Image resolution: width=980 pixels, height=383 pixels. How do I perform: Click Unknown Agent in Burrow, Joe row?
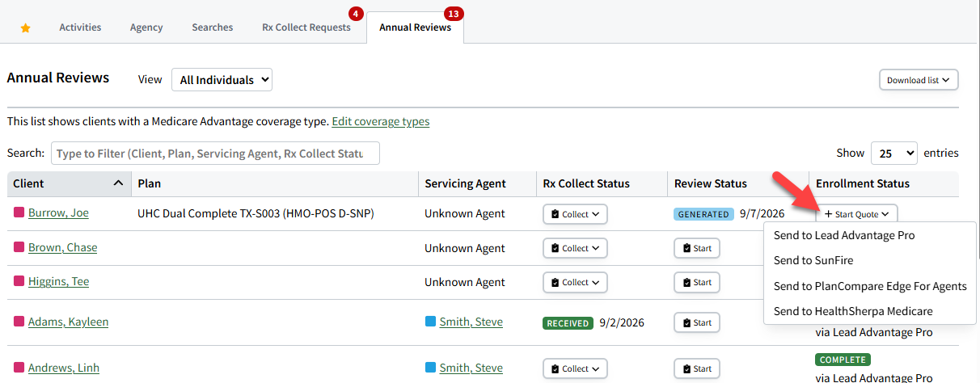465,213
